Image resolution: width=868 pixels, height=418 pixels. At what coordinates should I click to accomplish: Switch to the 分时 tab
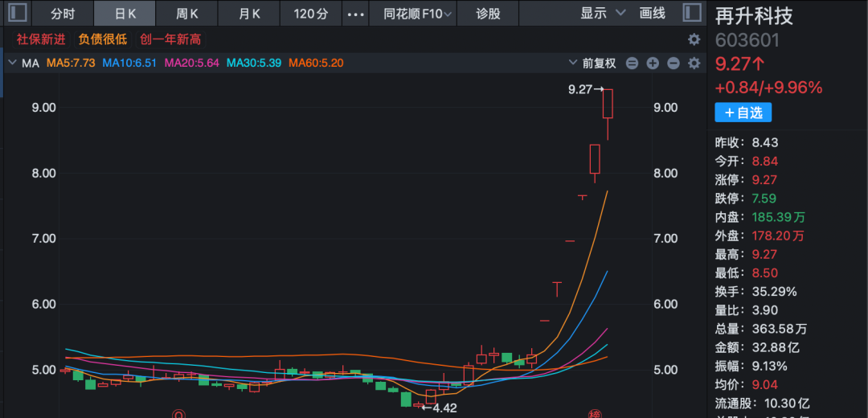click(63, 14)
